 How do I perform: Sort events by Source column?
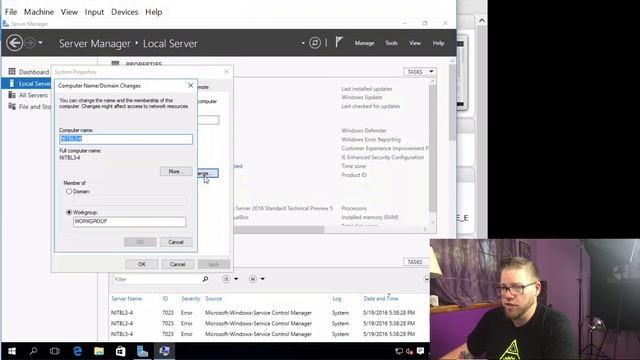pyautogui.click(x=213, y=299)
